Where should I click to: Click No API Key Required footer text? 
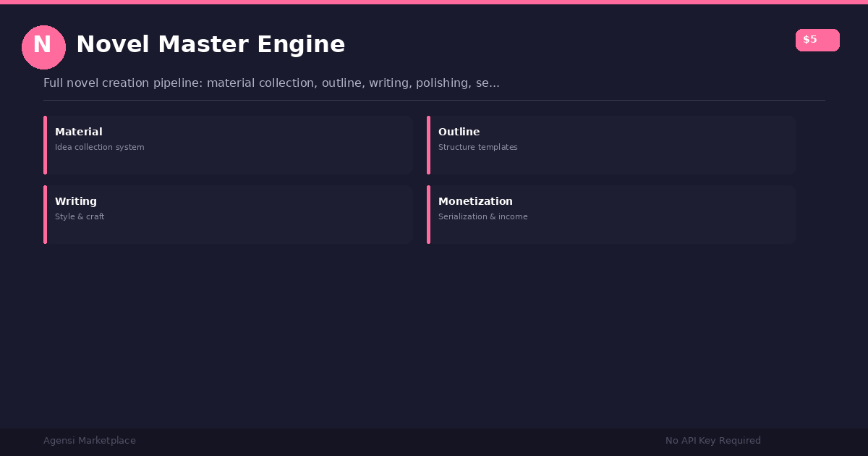pyautogui.click(x=713, y=441)
